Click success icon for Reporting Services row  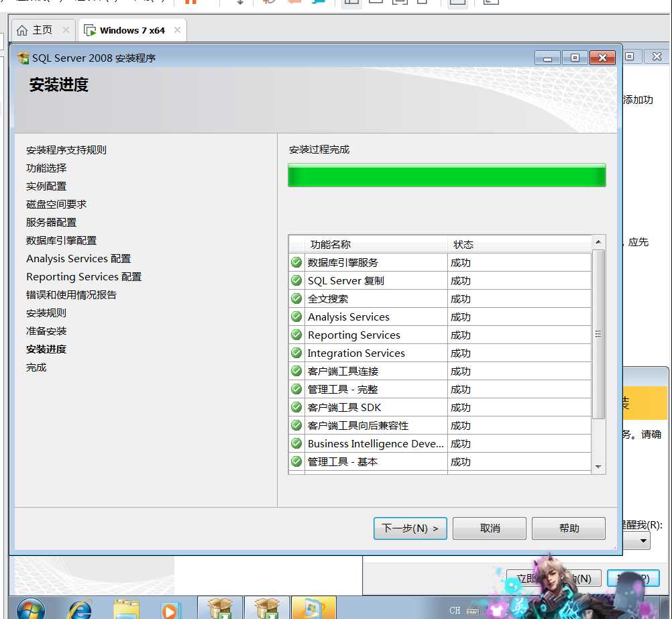click(x=296, y=335)
